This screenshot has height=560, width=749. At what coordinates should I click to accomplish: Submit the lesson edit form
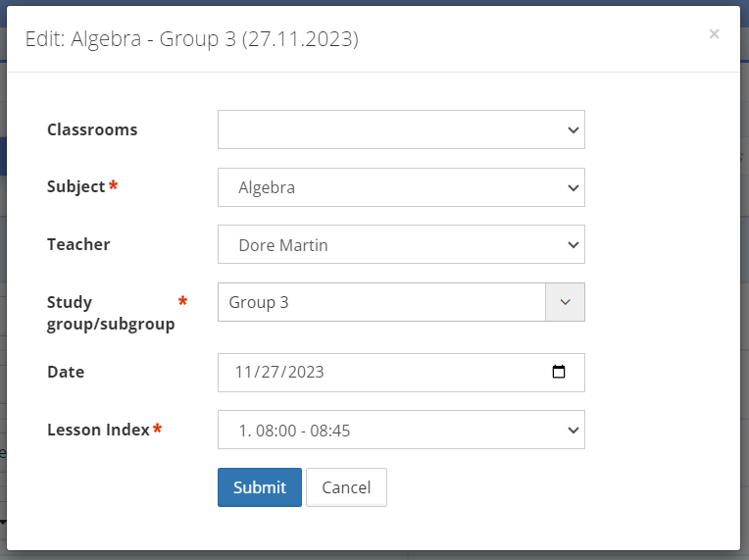click(260, 487)
